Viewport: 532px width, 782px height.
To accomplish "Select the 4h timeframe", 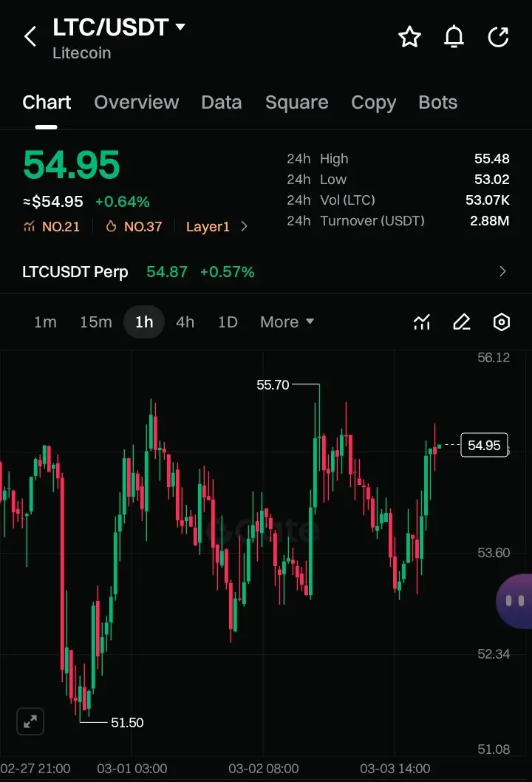I will click(185, 322).
